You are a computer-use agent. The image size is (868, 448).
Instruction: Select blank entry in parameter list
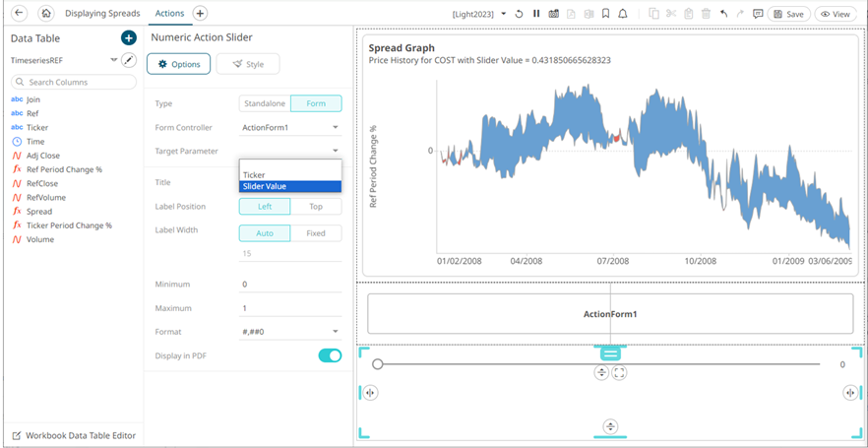tap(290, 165)
